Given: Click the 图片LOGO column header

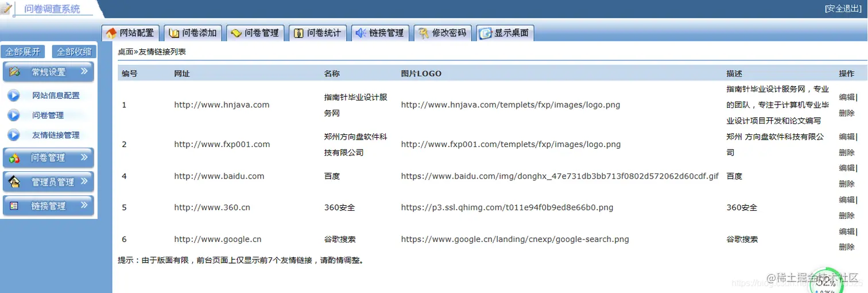Looking at the screenshot, I should (x=421, y=74).
